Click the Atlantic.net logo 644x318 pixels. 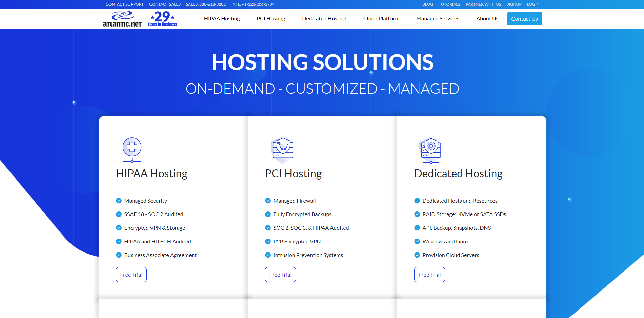coord(122,19)
